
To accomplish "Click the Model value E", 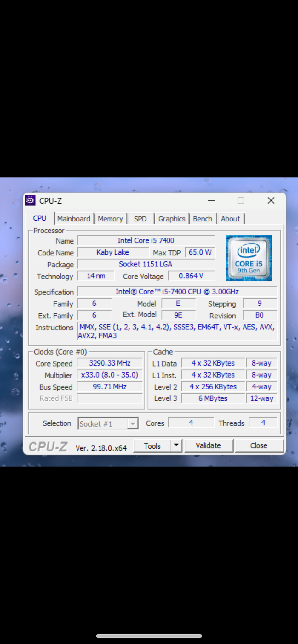I will [x=178, y=304].
